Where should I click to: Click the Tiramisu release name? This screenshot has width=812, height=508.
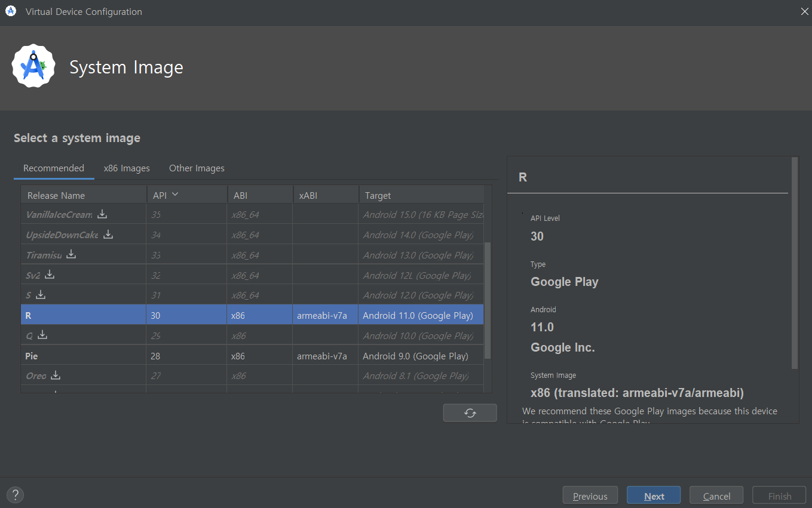point(44,255)
